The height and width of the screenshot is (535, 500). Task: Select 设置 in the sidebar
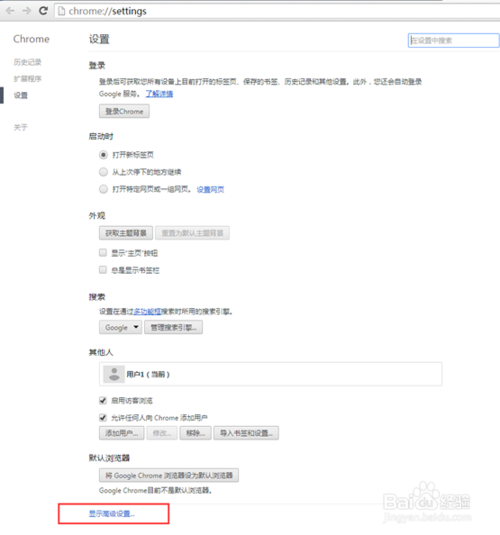pos(21,95)
